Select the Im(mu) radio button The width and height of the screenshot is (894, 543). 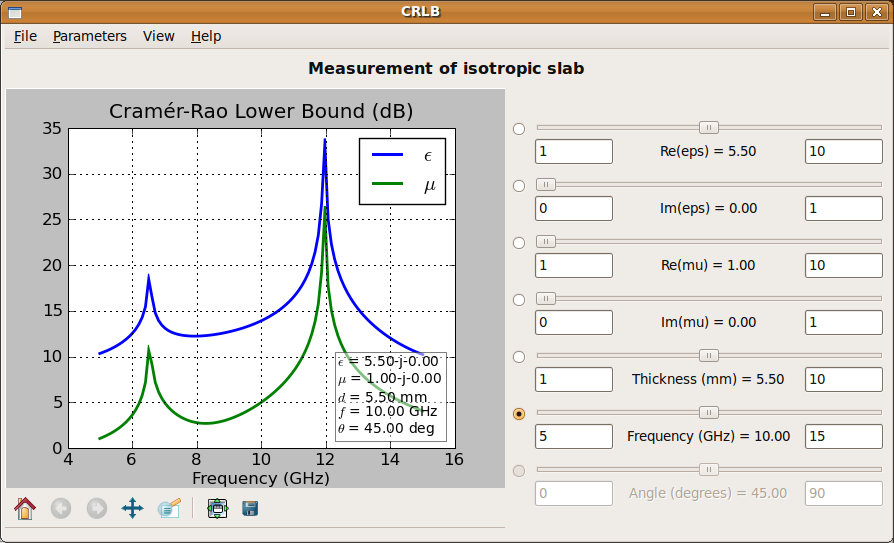pos(518,300)
